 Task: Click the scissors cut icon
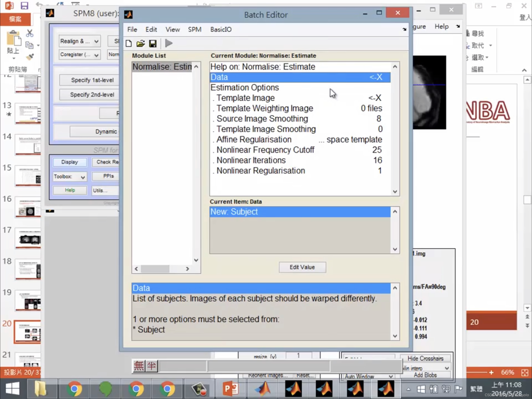[x=30, y=33]
